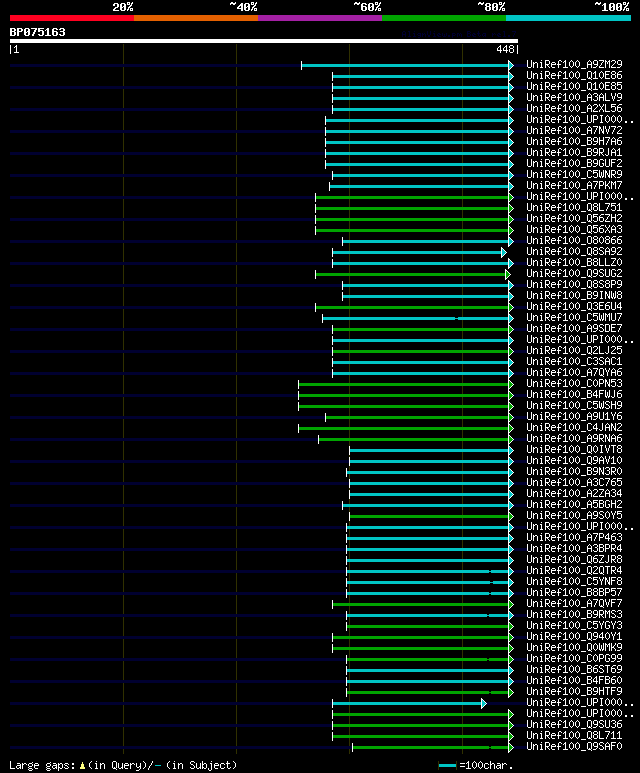Click the green alignment bar for C0PN53
This screenshot has height=773, width=640.
406,385
